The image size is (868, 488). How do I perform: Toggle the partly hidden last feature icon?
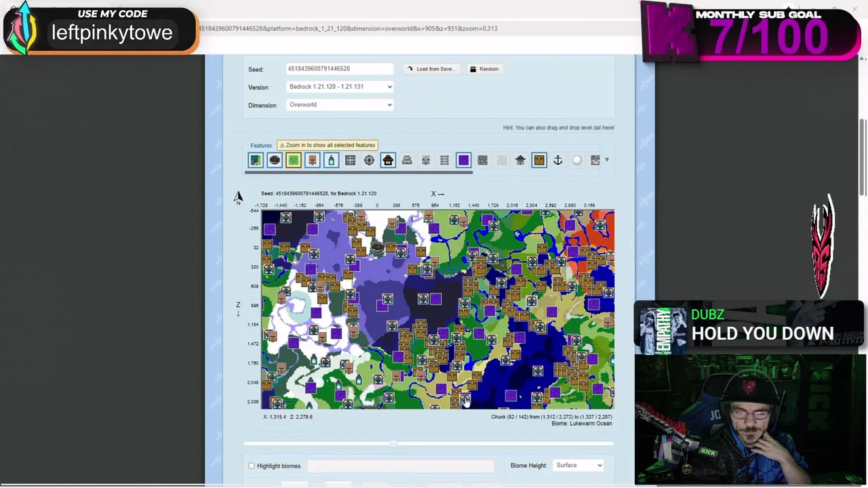coord(595,160)
